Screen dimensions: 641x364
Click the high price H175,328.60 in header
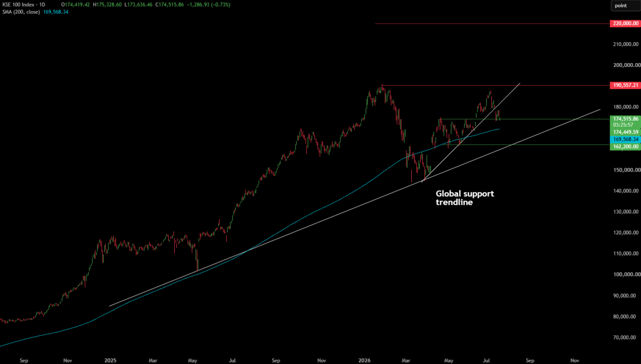[x=107, y=5]
